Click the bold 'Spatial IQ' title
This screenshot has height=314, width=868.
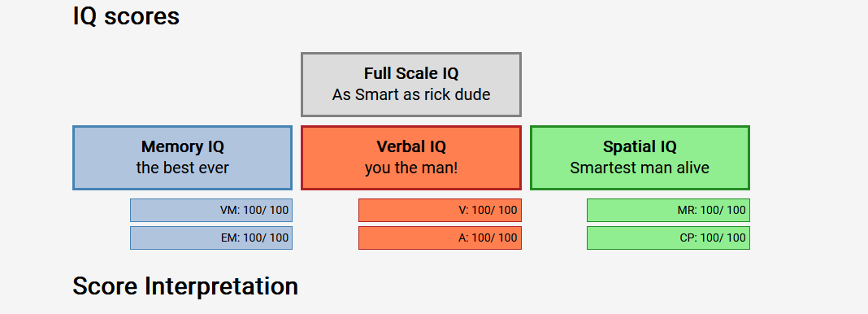[x=640, y=146]
